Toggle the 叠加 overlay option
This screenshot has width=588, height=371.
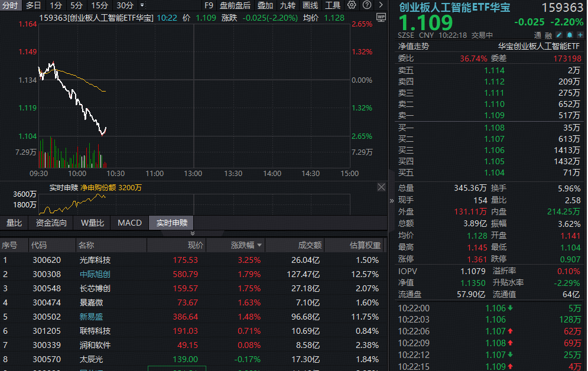(x=265, y=5)
